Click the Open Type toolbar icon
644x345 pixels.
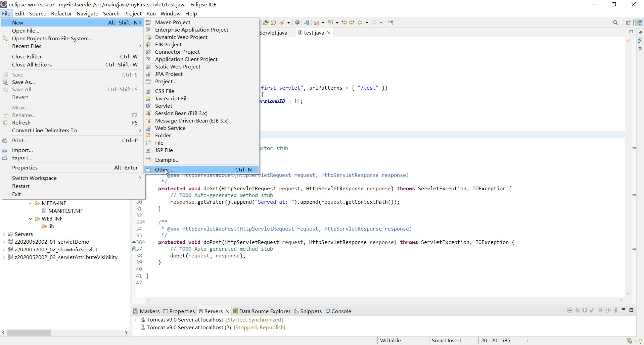tap(266, 22)
